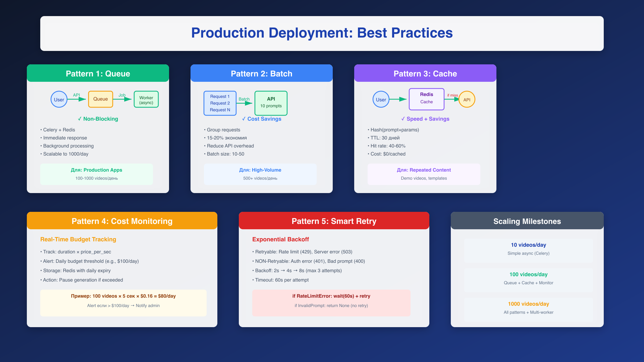Open the Pattern 5: Smart Retry header
Image resolution: width=644 pixels, height=362 pixels.
[x=334, y=221]
